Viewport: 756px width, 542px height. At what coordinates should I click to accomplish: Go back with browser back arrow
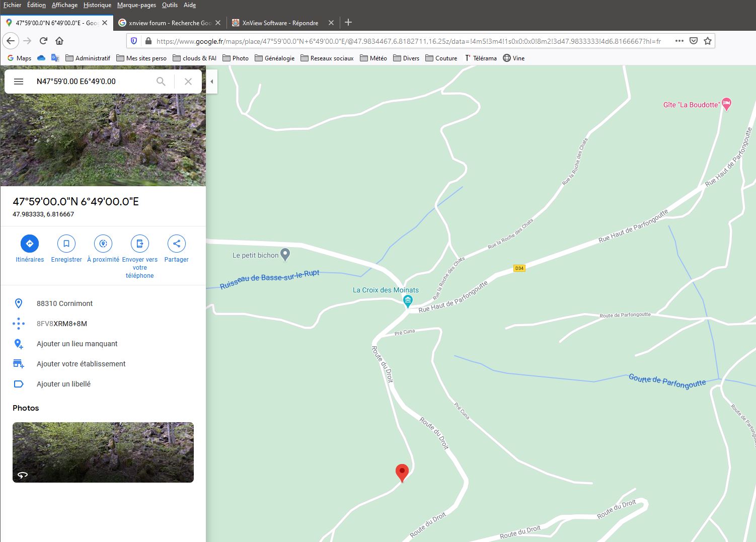[11, 41]
